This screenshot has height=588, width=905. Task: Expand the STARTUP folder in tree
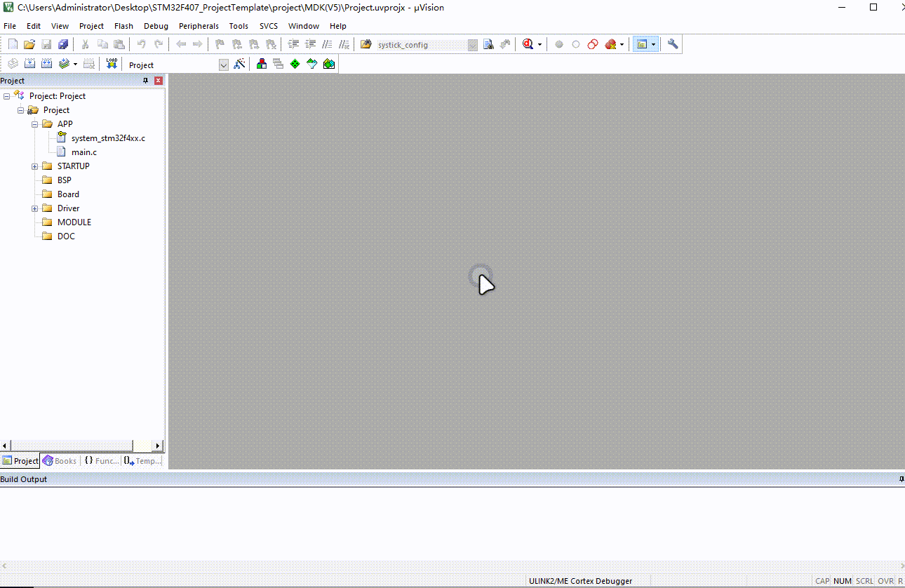[34, 166]
